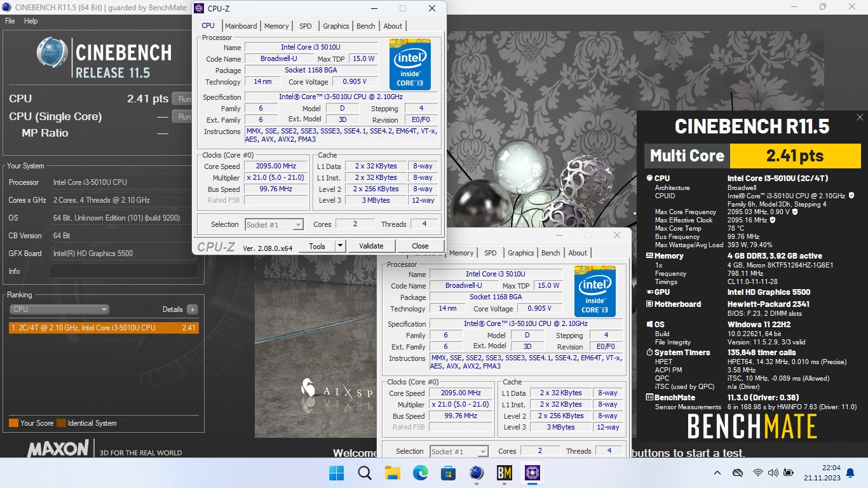Open Microsoft Edge from taskbar
Screen dimensions: 868x488
tap(421, 473)
